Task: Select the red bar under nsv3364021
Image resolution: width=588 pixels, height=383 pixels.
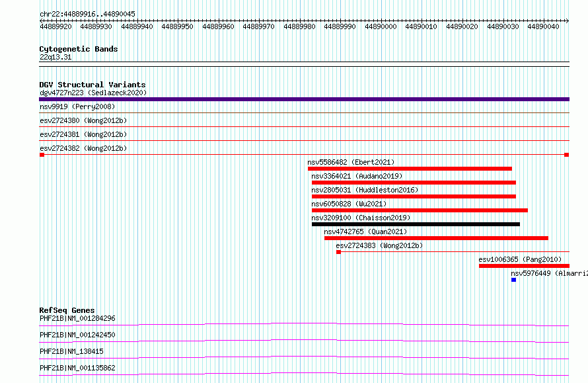Action: [x=414, y=183]
